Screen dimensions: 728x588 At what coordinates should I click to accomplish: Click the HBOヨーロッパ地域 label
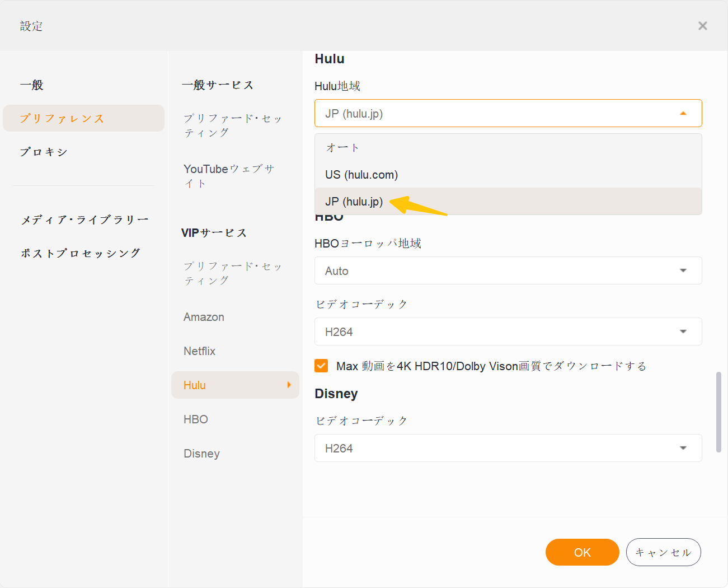[368, 244]
